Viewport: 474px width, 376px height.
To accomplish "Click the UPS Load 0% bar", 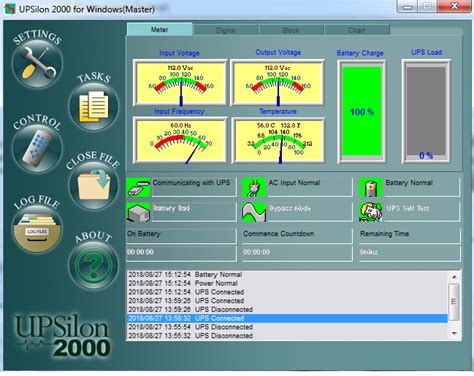I will coord(426,112).
